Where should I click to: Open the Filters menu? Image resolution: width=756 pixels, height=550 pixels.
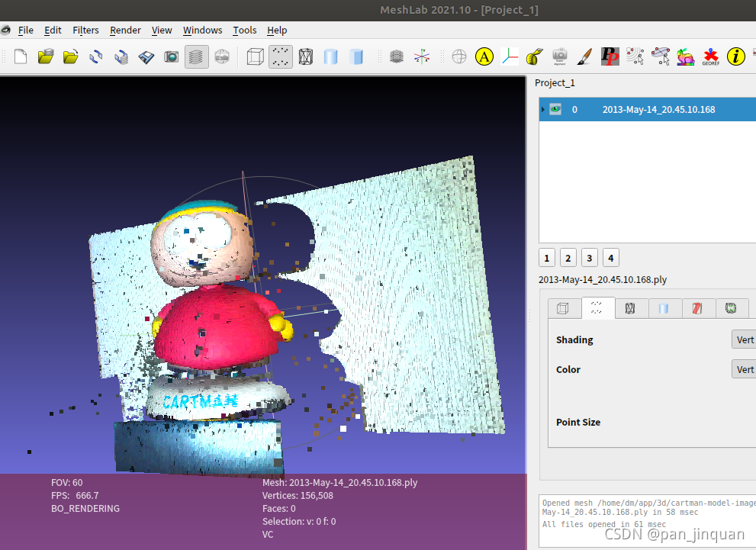click(x=85, y=31)
